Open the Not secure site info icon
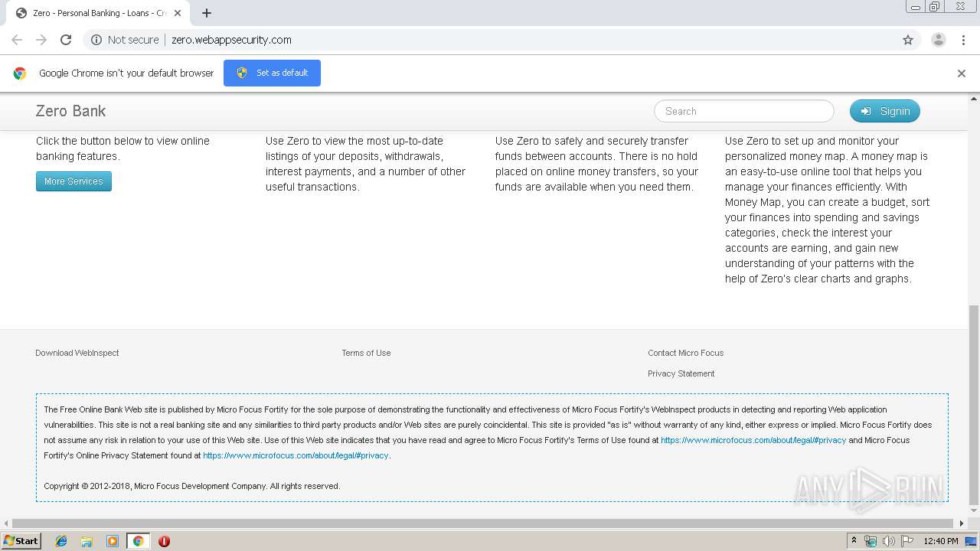This screenshot has width=980, height=551. tap(96, 40)
